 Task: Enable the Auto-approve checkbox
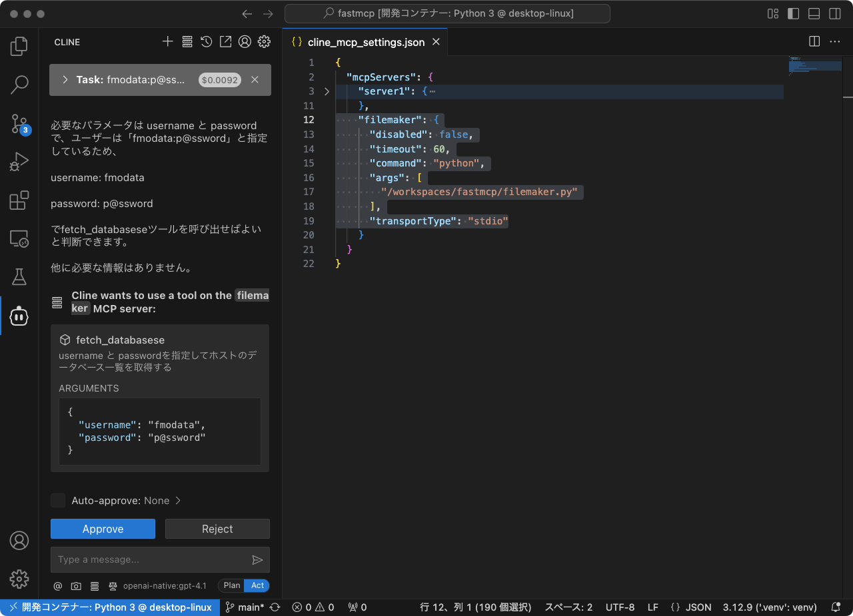(58, 500)
